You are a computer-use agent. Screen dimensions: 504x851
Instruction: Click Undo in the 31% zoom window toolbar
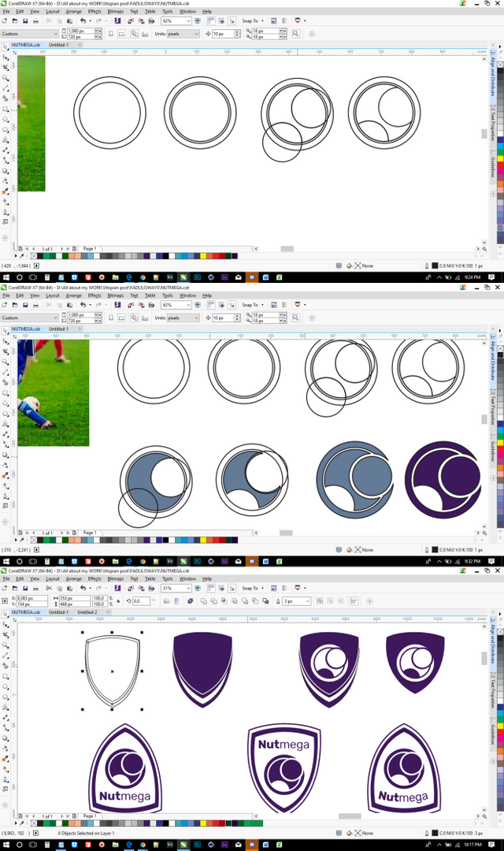pyautogui.click(x=83, y=588)
